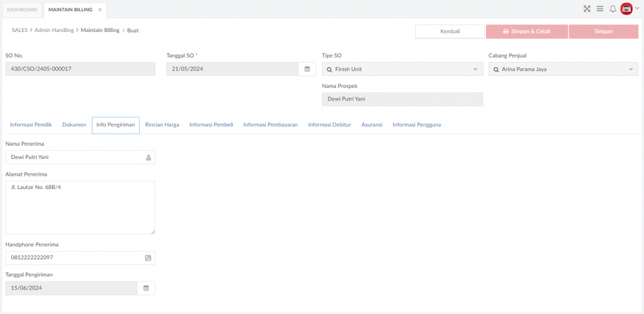Click the Nama Prospek field
This screenshot has height=314, width=644.
pos(402,99)
